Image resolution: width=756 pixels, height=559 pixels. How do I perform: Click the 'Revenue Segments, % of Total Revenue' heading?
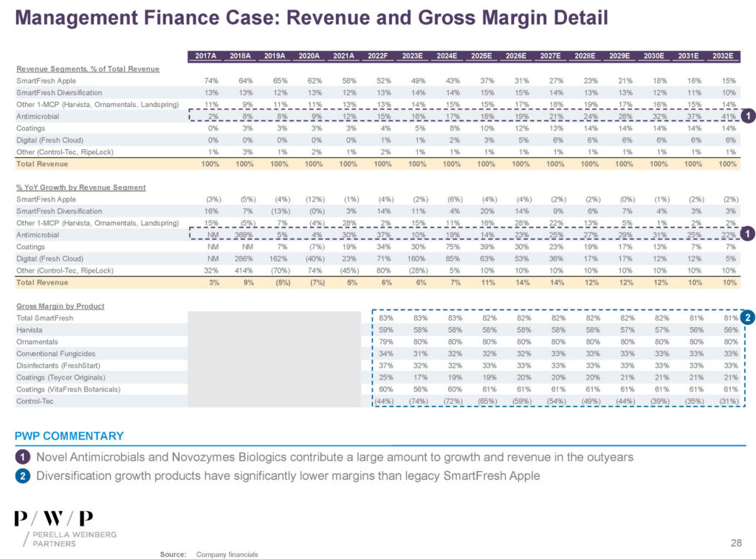(x=88, y=69)
